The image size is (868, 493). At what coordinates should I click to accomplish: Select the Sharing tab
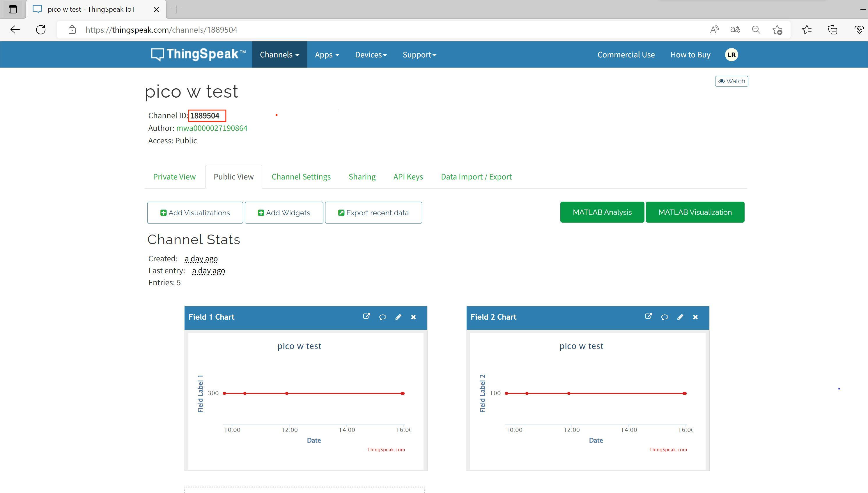tap(362, 177)
